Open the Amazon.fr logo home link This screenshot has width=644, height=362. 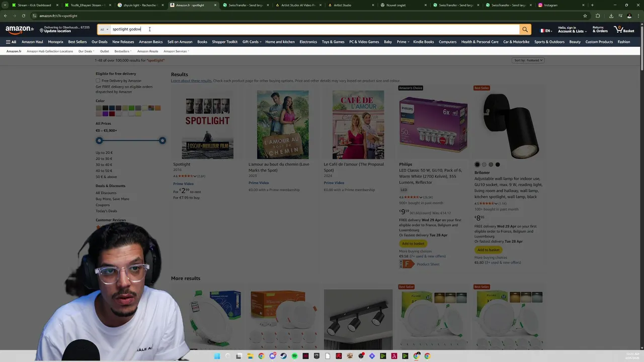click(20, 30)
